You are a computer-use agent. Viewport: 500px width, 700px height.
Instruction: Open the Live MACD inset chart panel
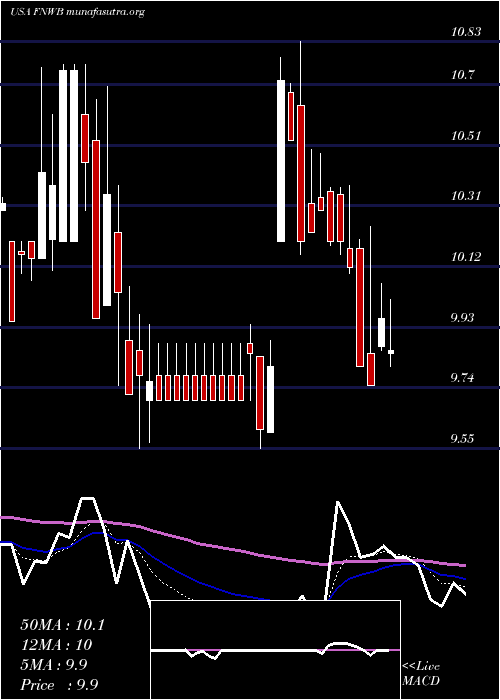275,650
